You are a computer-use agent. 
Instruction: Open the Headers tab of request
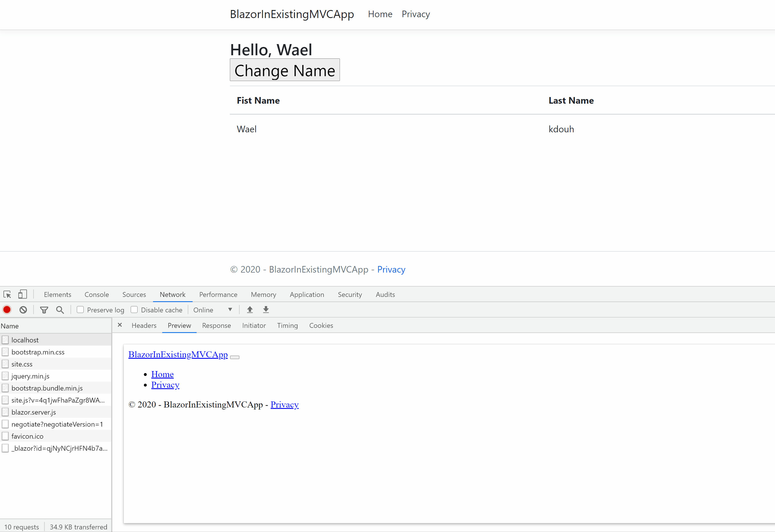pos(144,326)
